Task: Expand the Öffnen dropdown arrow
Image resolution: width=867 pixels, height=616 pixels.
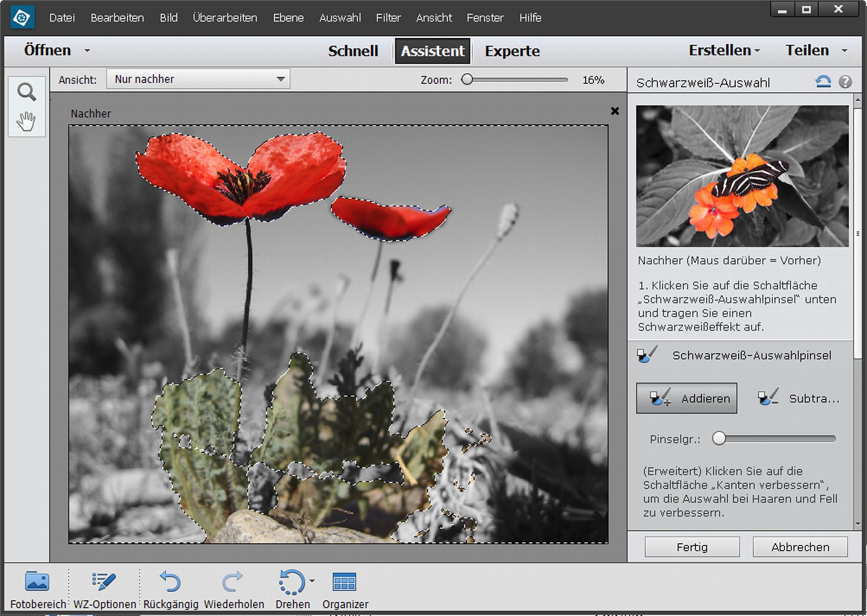Action: 87,51
